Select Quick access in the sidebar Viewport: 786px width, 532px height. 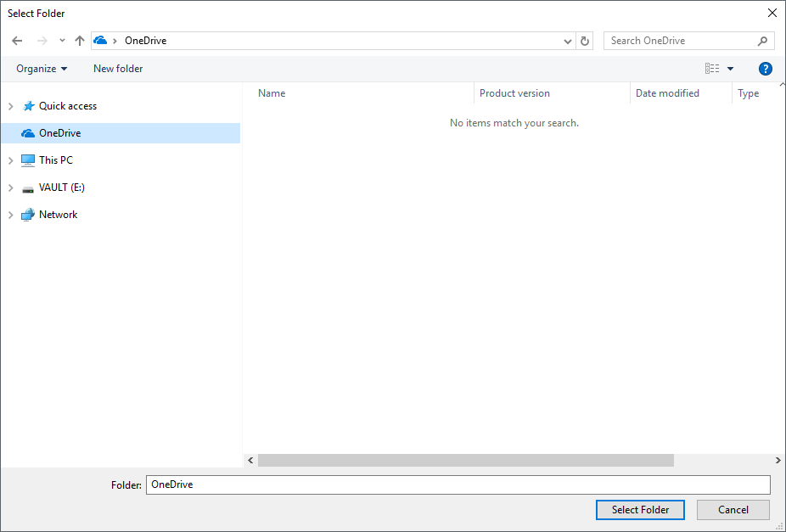[x=67, y=105]
